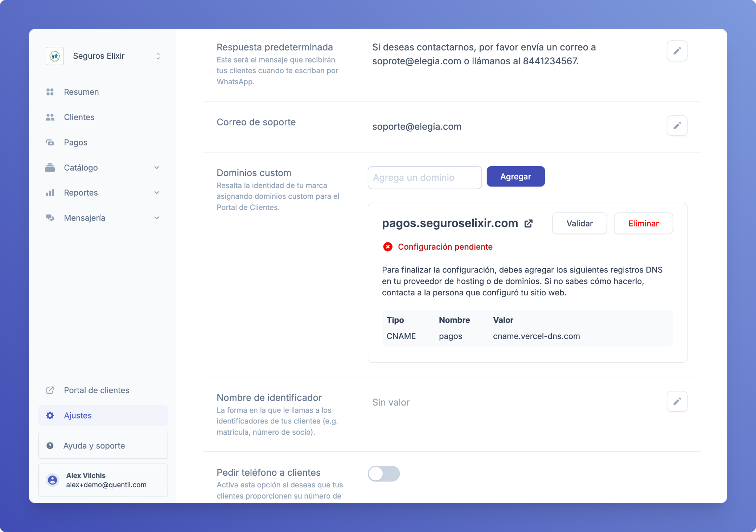Click pencil icon for Correo de soporte
Screen dimensions: 756x532
(677, 126)
